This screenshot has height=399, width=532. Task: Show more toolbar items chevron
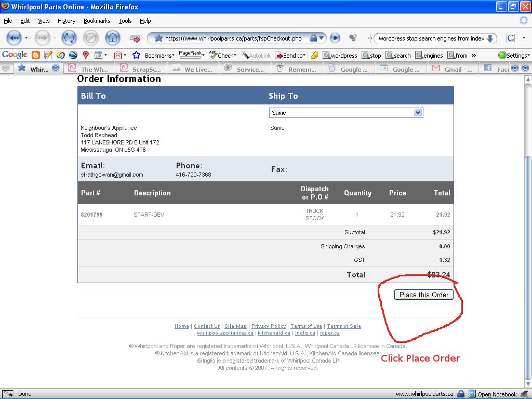tap(474, 55)
